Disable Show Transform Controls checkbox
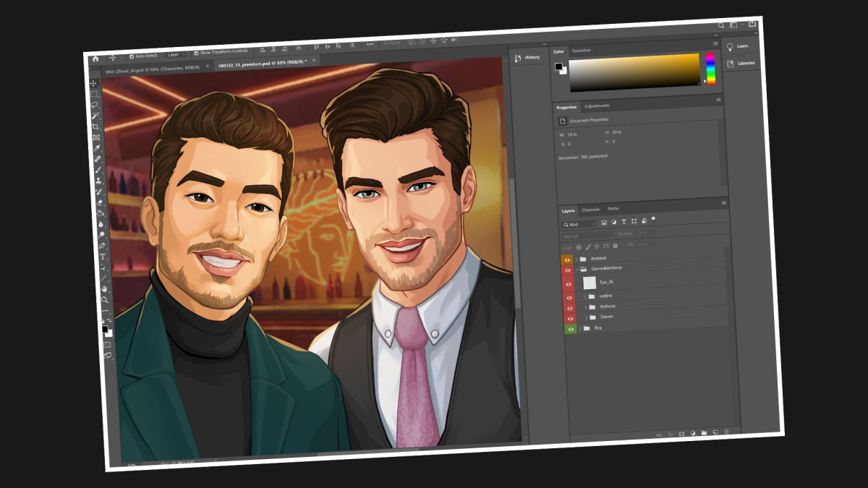Viewport: 868px width, 488px height. point(194,53)
